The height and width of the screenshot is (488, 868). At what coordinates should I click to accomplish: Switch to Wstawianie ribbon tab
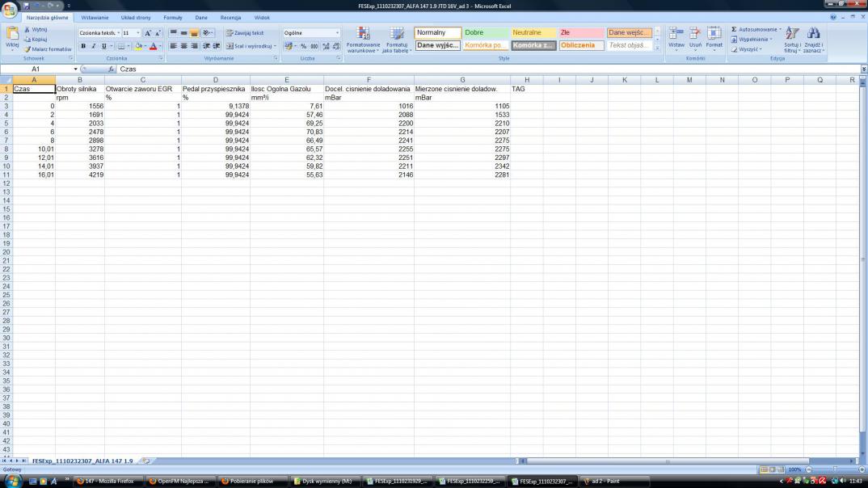coord(95,18)
